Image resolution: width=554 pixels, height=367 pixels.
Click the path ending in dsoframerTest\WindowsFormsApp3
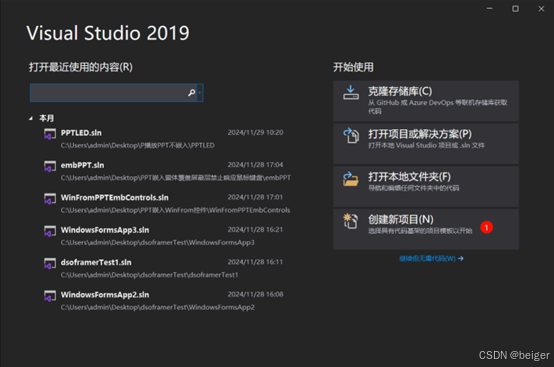click(x=158, y=242)
